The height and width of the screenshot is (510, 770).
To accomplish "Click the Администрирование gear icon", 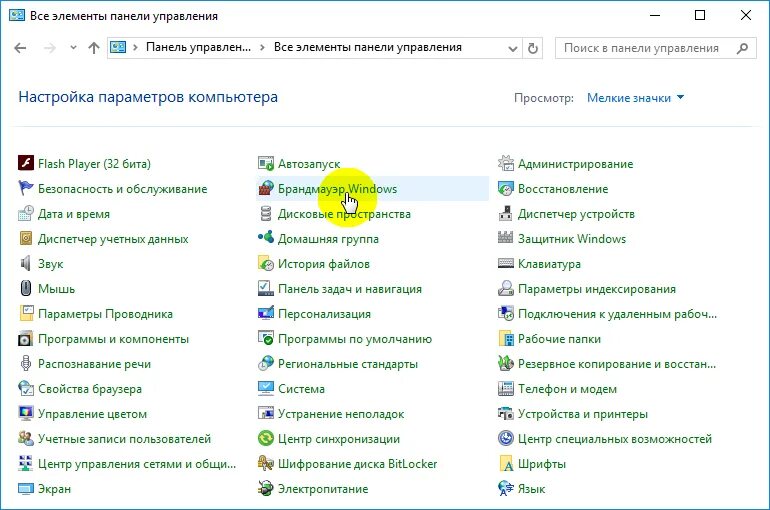I will (506, 163).
